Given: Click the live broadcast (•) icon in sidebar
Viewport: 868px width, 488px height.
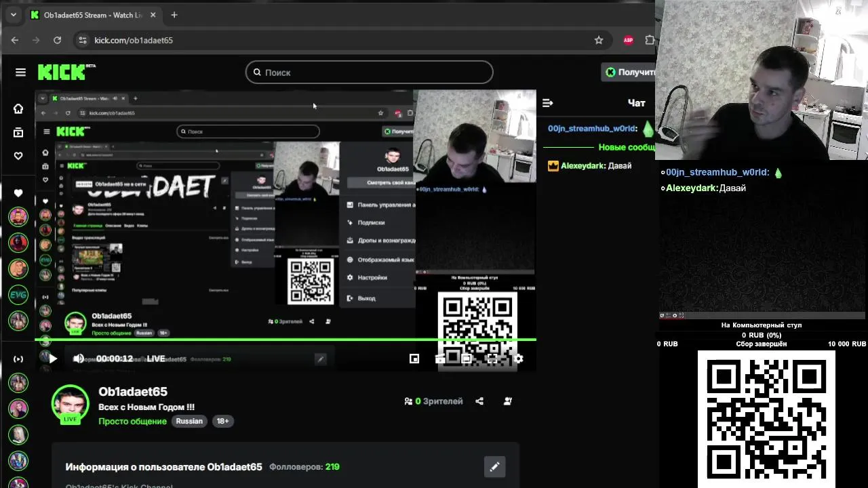Looking at the screenshot, I should tap(18, 359).
